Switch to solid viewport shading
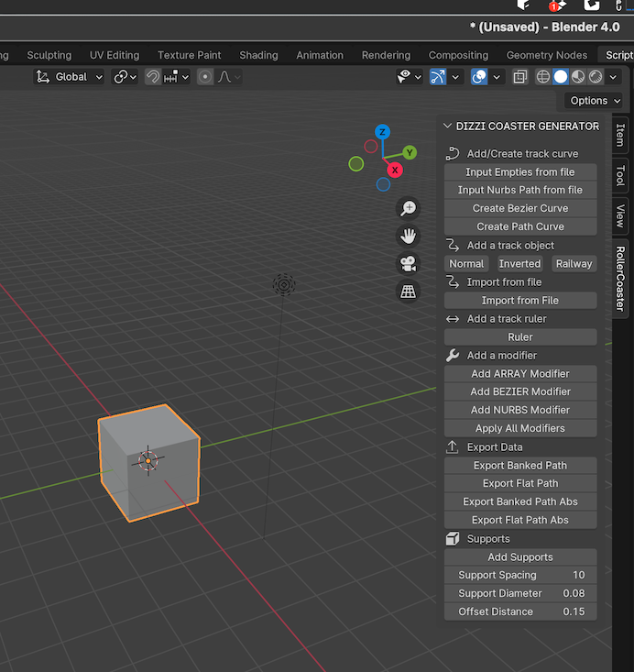This screenshot has width=634, height=672. [x=561, y=77]
